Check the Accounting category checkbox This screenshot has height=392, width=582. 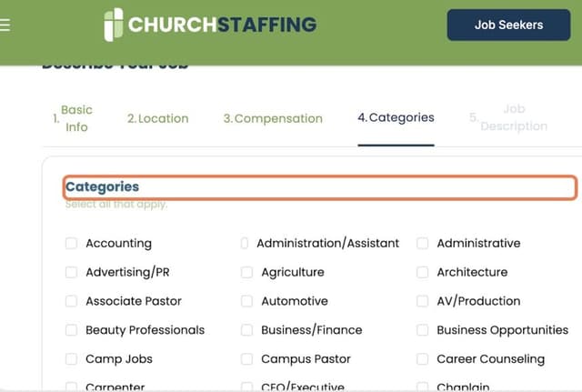(x=71, y=243)
